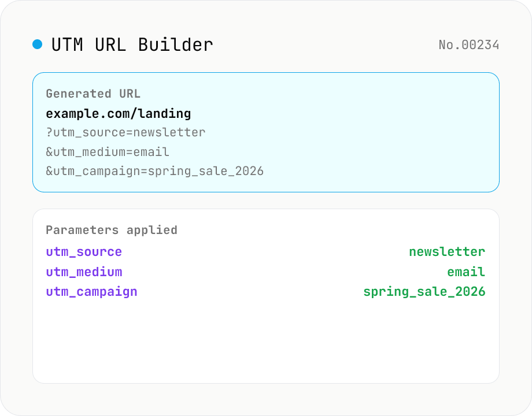Click the &utm_campaign=spring_sale_2026 line
This screenshot has height=416, width=532.
click(155, 171)
